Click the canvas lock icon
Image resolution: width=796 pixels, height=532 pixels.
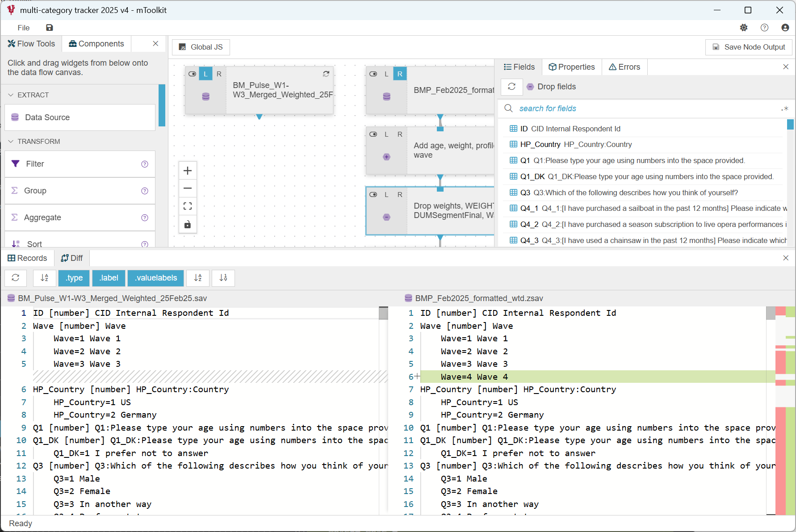[x=188, y=224]
